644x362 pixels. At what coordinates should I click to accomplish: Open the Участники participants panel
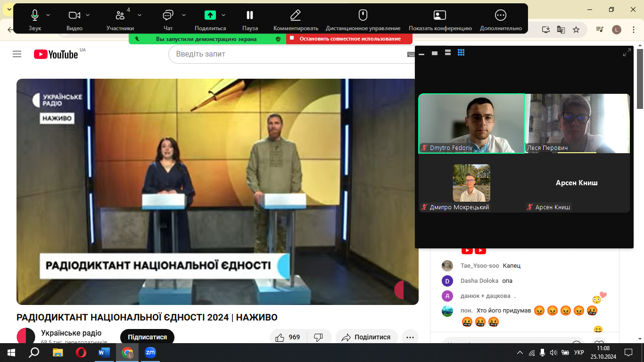tap(120, 16)
